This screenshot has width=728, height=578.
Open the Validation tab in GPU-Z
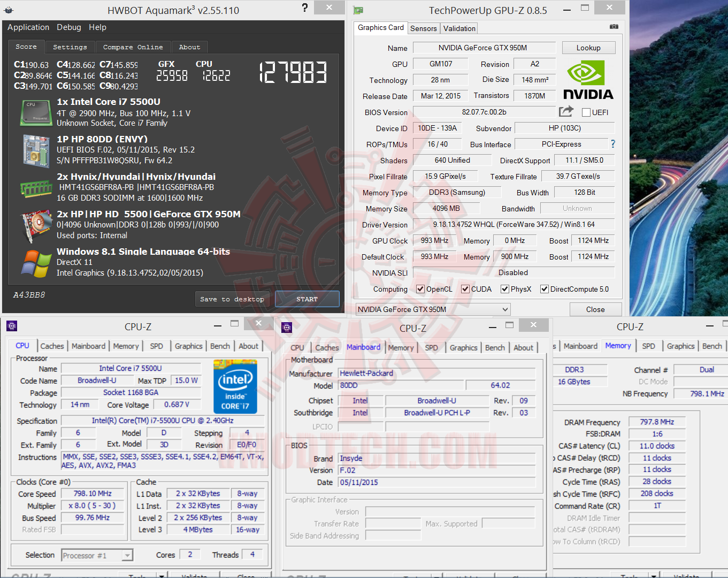coord(459,28)
